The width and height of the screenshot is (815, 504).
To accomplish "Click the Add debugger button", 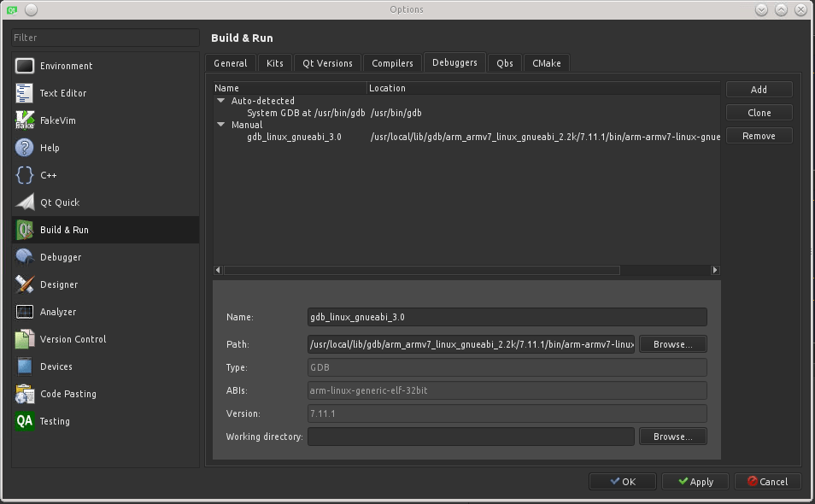I will pos(759,90).
